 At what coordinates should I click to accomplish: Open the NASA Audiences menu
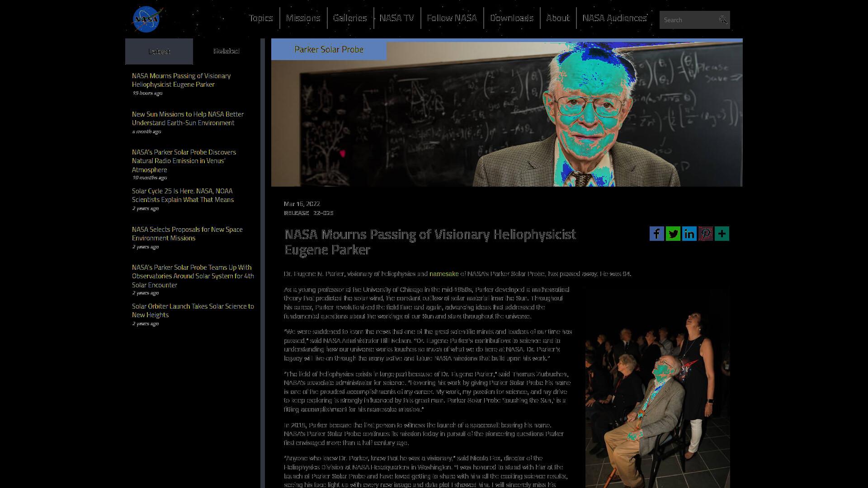614,18
